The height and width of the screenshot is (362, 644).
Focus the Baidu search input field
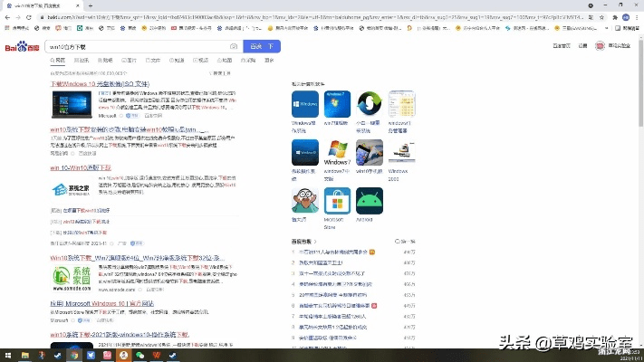138,46
